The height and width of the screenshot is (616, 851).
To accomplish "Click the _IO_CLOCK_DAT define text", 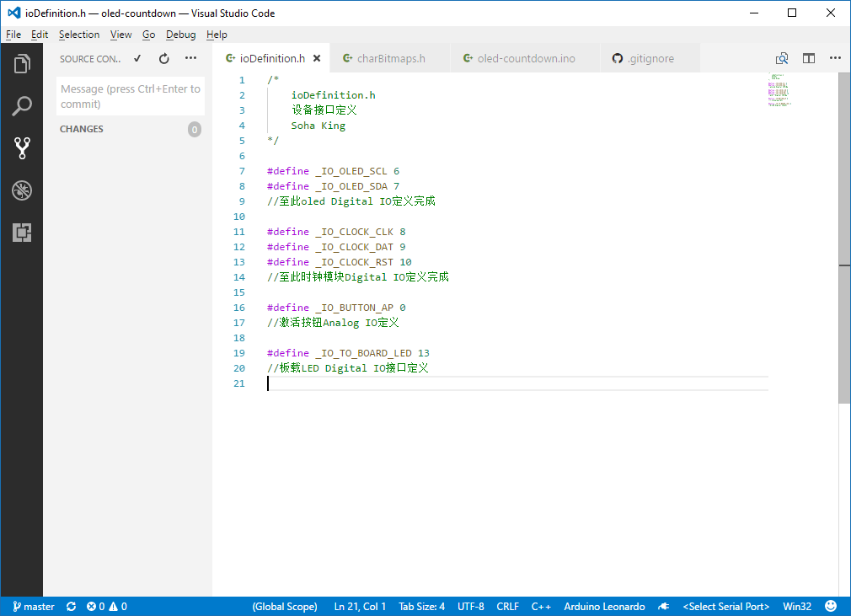I will [x=355, y=247].
